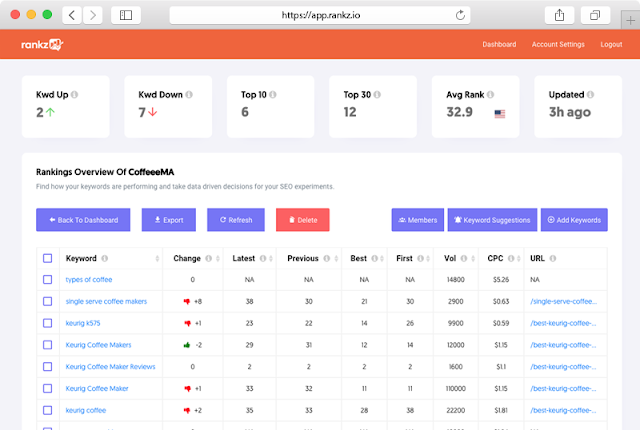Click the Add Keywords button
This screenshot has height=430, width=640.
[x=574, y=220]
